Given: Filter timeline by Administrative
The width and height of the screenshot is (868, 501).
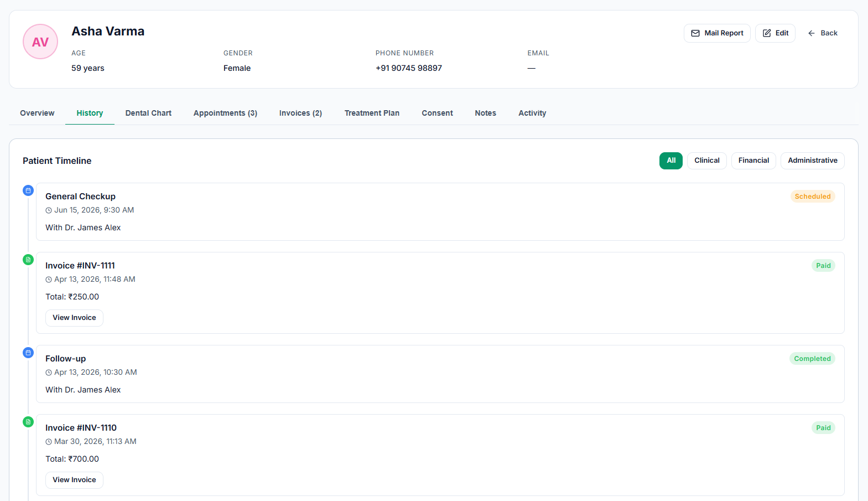Looking at the screenshot, I should pos(813,161).
